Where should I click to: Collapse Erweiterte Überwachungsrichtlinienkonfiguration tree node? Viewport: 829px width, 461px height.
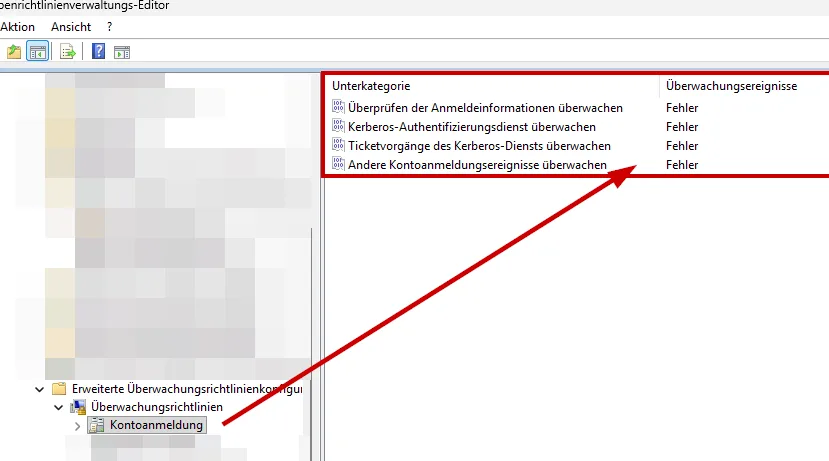coord(40,388)
